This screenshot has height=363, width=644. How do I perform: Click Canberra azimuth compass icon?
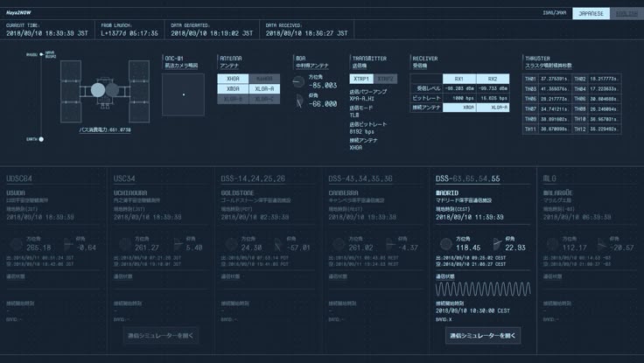(339, 244)
